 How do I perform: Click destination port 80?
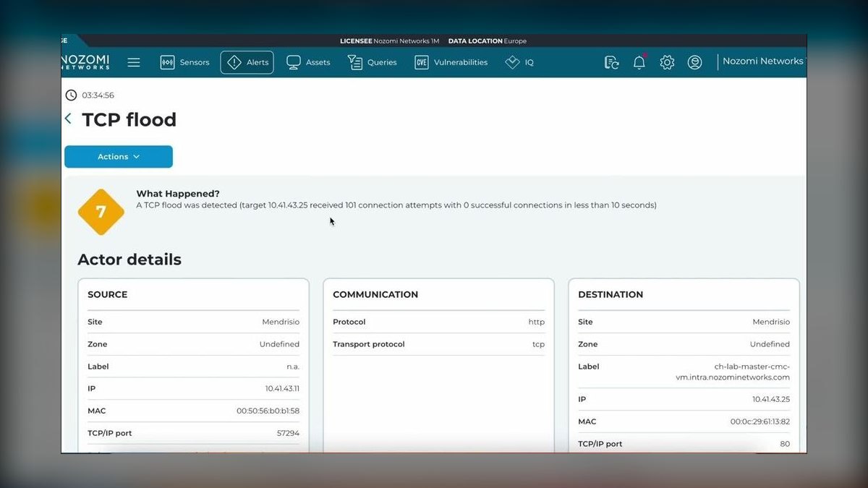(x=785, y=444)
